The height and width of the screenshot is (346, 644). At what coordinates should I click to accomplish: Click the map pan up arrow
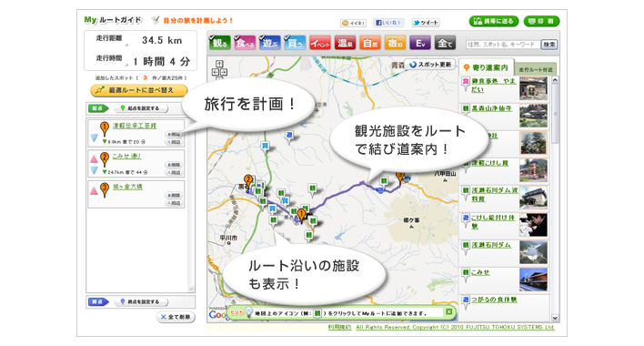pos(219,64)
